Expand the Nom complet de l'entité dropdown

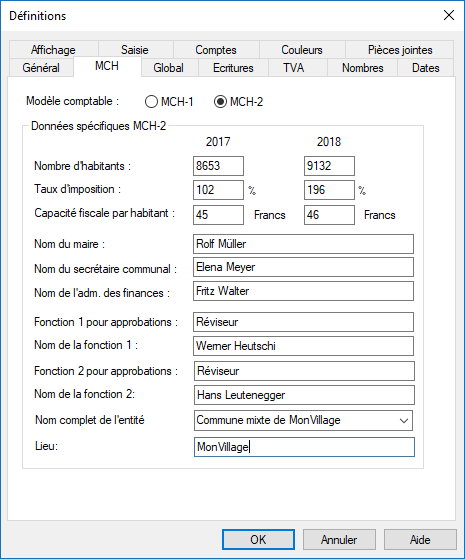404,421
